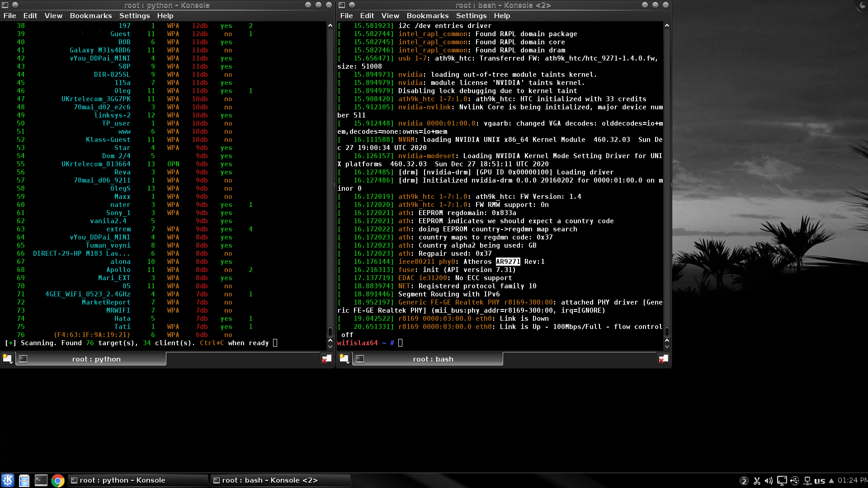The height and width of the screenshot is (488, 868).
Task: Switch the us keyboard layout indicator
Action: [820, 481]
